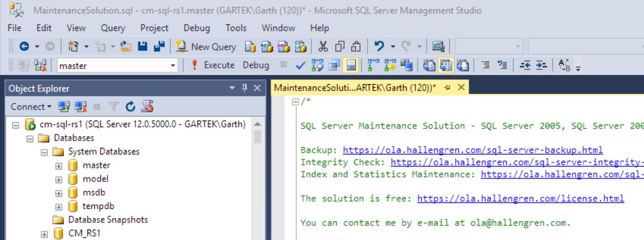
Task: Open Activity Monitor icon
Action: point(438,47)
